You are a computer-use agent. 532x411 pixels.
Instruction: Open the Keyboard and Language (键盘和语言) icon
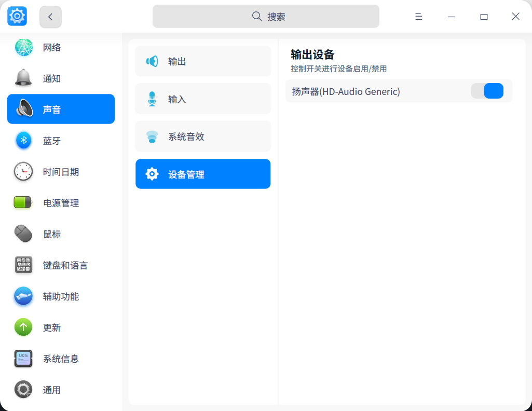click(x=23, y=265)
